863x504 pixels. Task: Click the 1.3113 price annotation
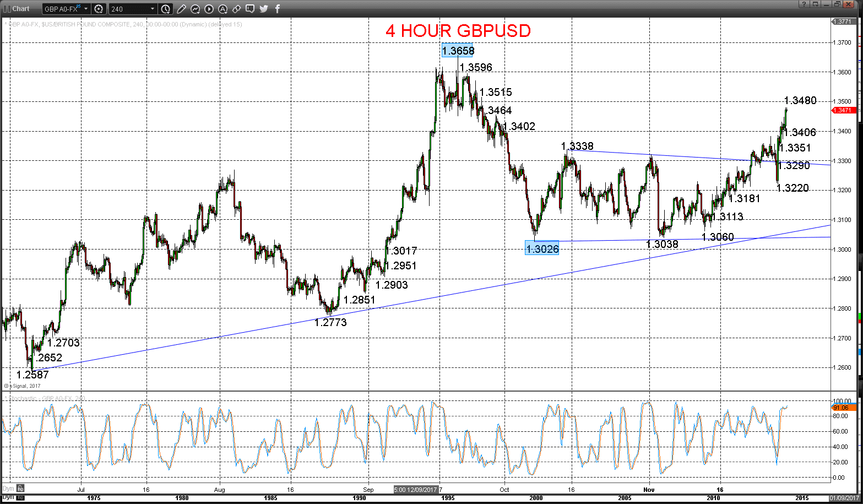(x=727, y=216)
